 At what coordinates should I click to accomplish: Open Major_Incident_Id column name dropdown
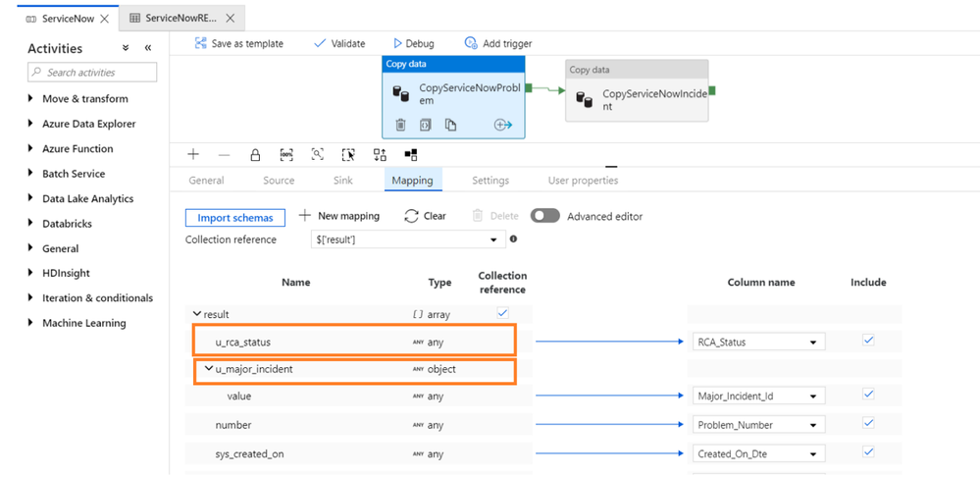758,396
